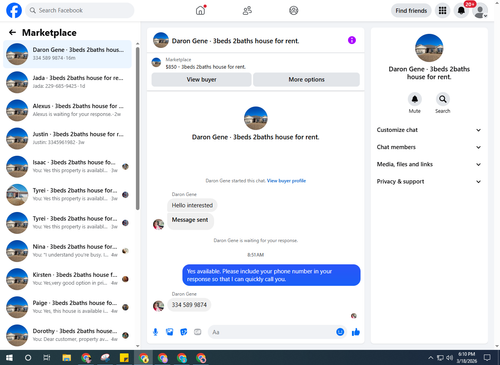Attach a photo file icon

click(170, 332)
